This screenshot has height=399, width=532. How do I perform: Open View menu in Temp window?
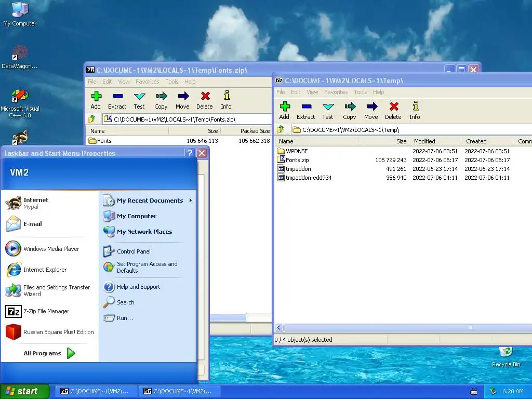click(x=312, y=92)
